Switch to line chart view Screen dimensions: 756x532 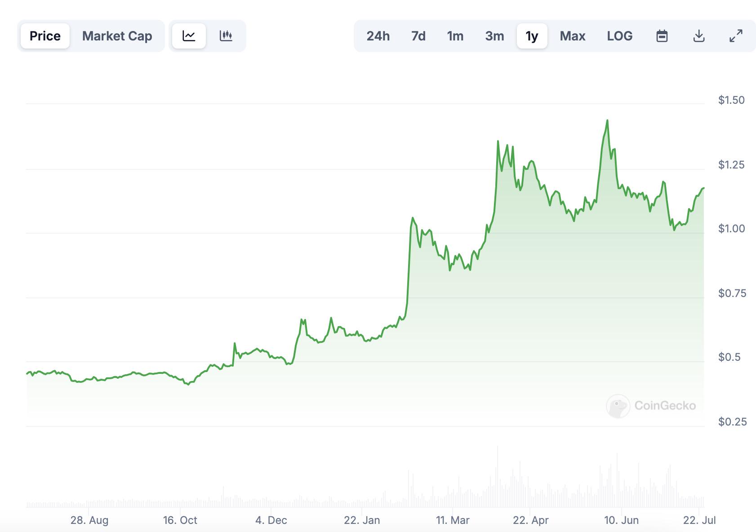[x=189, y=36]
